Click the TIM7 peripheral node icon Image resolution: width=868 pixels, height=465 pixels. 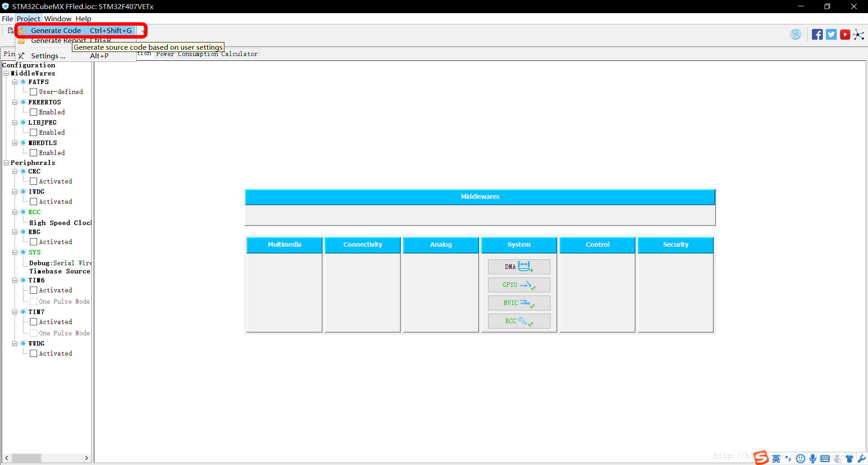(23, 312)
